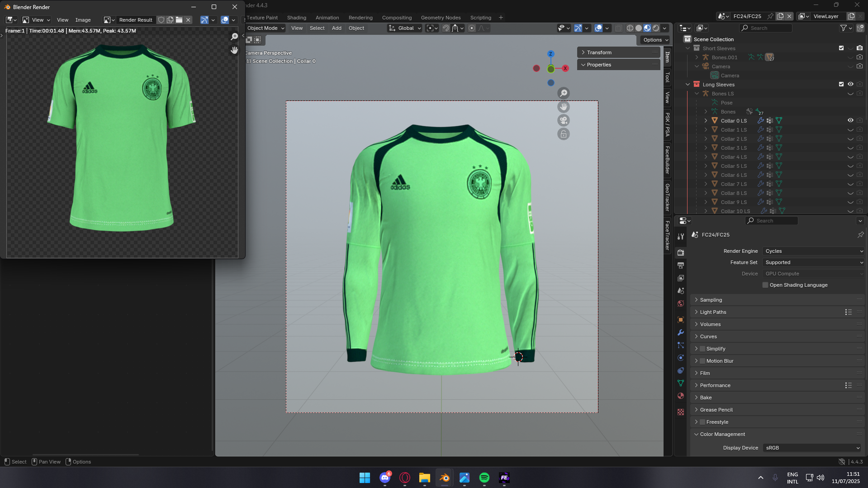
Task: Click the viewport zoom magnifier gizmo
Action: (564, 93)
